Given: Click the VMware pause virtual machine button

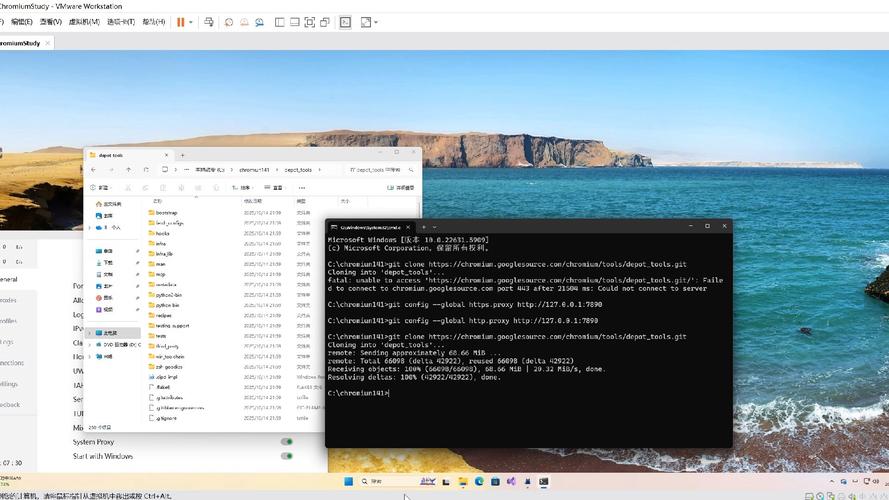Looking at the screenshot, I should point(180,22).
